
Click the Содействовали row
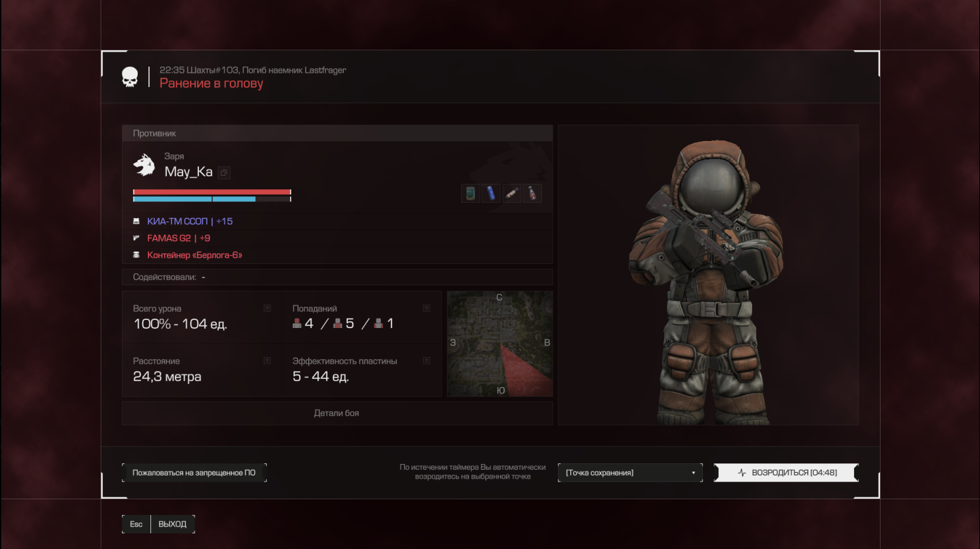337,277
